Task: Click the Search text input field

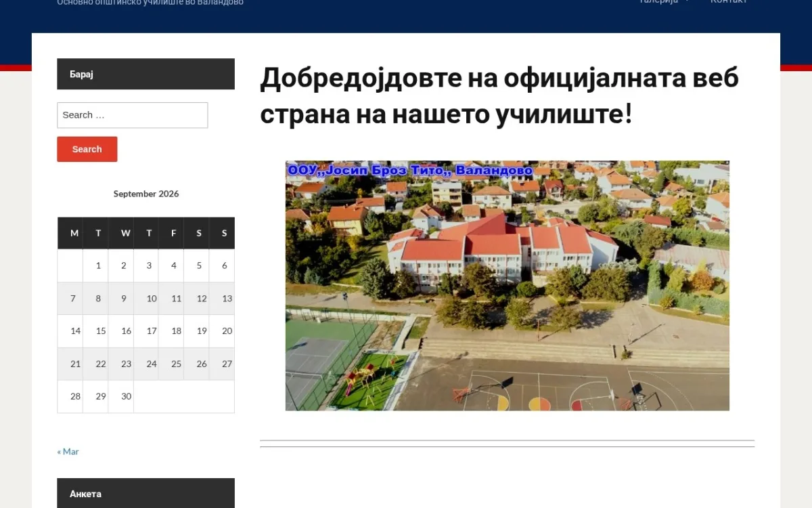Action: coord(132,115)
